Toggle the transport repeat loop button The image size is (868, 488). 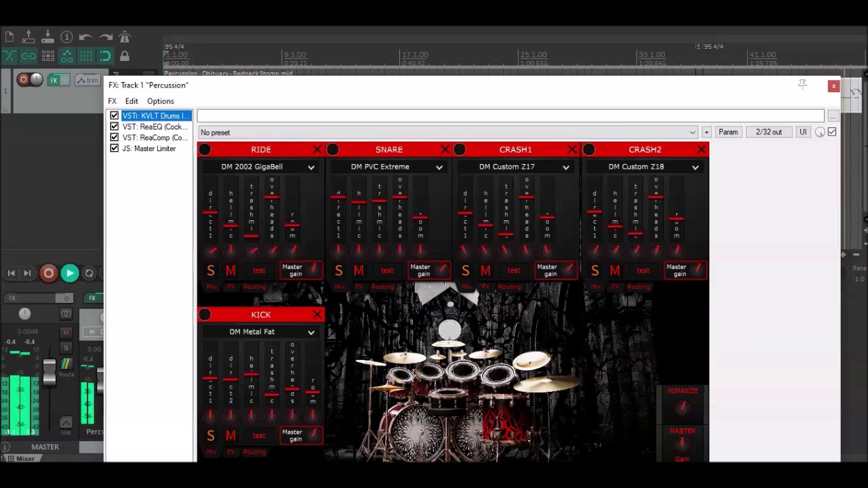tap(89, 273)
